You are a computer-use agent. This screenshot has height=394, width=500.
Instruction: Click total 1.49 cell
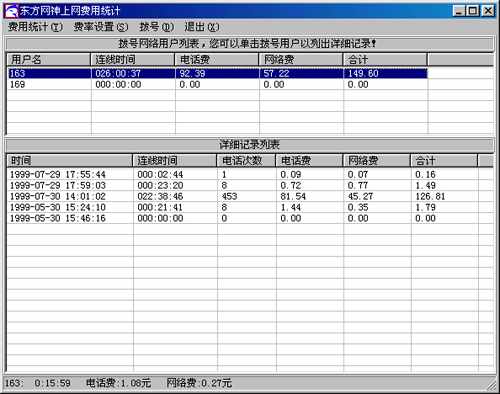[x=425, y=185]
